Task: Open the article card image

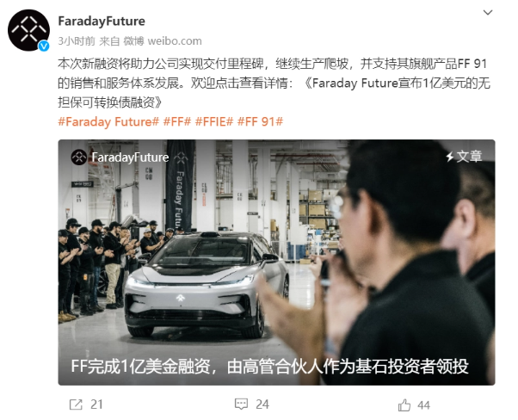Action: point(276,262)
